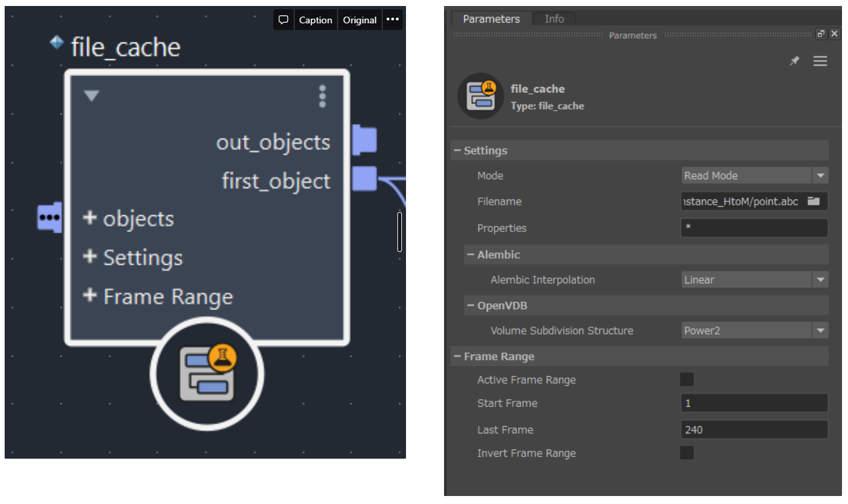This screenshot has width=848, height=504.
Task: Switch to the Info tab
Action: coord(554,19)
